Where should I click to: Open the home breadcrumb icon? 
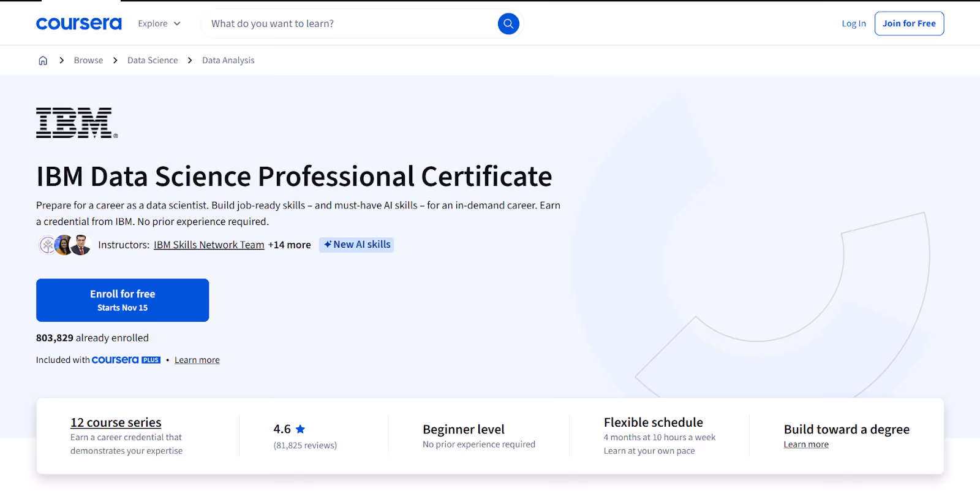point(43,60)
